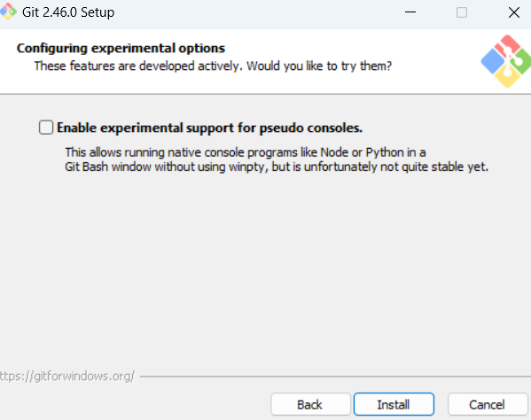Click the 'Enable experimental support for pseudo consoles' label
The width and height of the screenshot is (531, 420).
209,128
